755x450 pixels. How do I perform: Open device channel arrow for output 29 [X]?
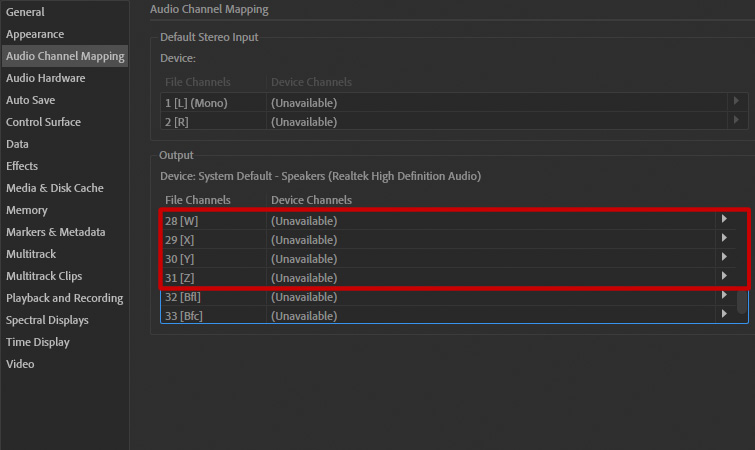pos(723,239)
